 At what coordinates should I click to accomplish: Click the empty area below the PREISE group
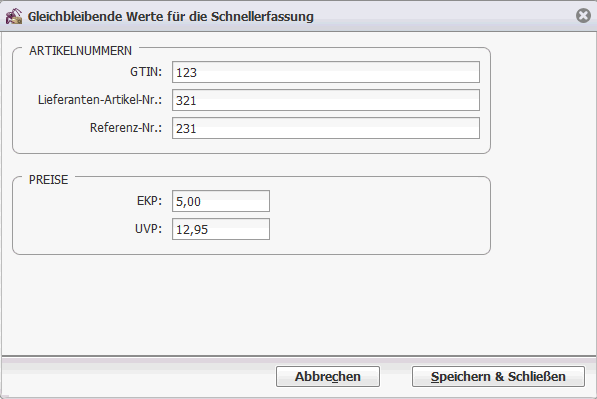point(251,305)
